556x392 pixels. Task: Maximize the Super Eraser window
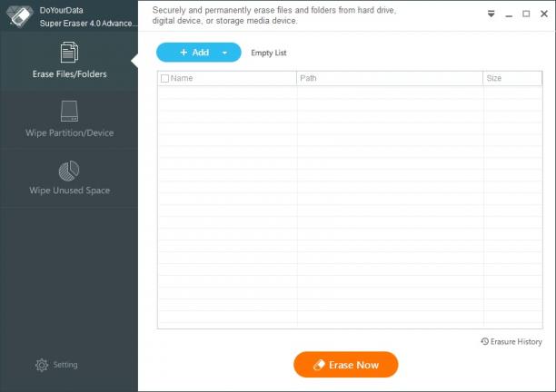tap(526, 14)
